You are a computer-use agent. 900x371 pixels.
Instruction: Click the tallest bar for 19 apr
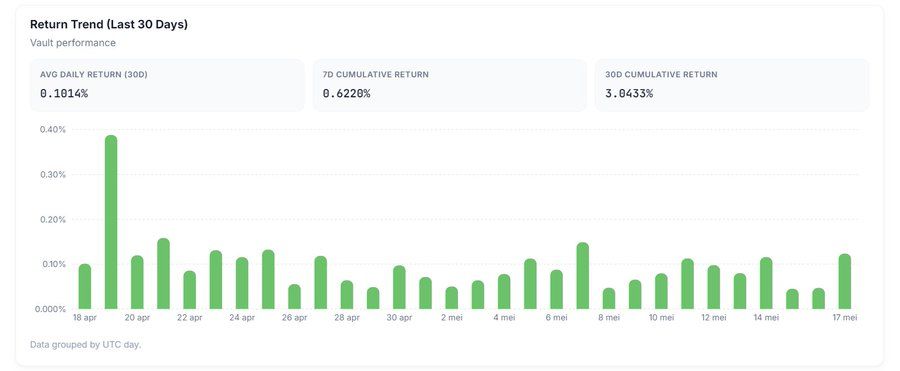point(111,222)
